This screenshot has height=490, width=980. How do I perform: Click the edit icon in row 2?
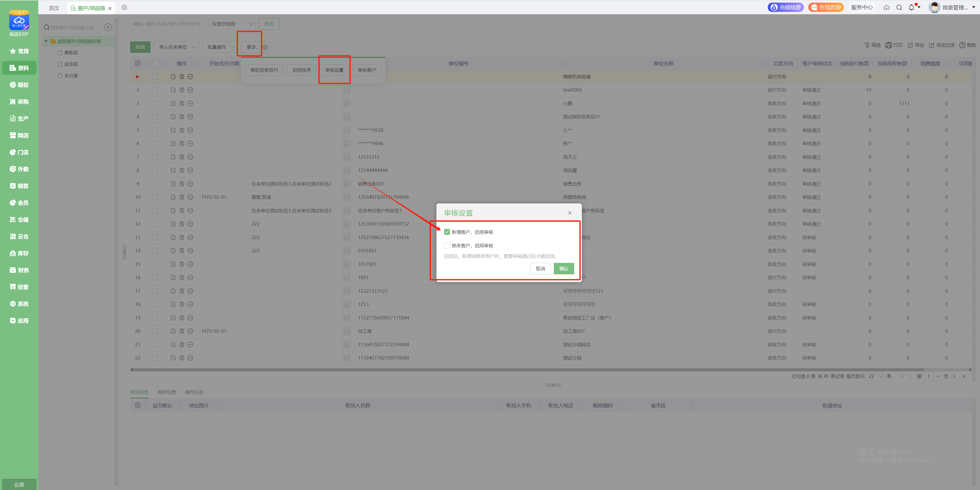[x=173, y=90]
